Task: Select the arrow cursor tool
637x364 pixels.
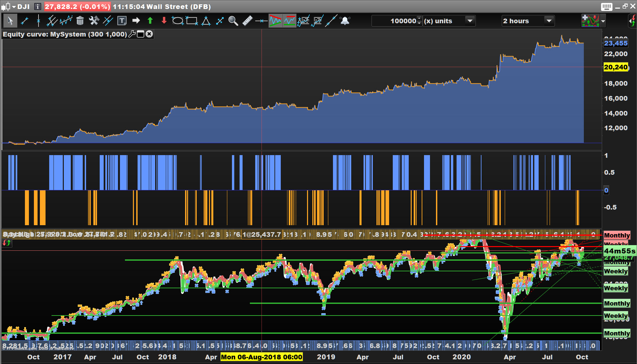Action: (x=10, y=21)
